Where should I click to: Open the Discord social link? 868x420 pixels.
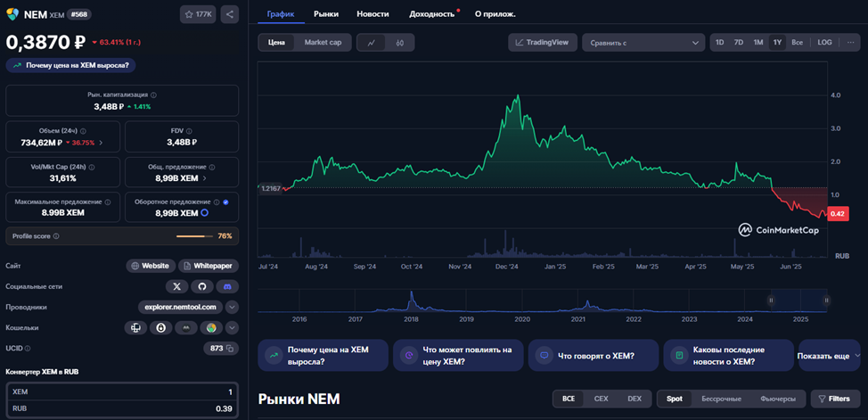click(227, 286)
